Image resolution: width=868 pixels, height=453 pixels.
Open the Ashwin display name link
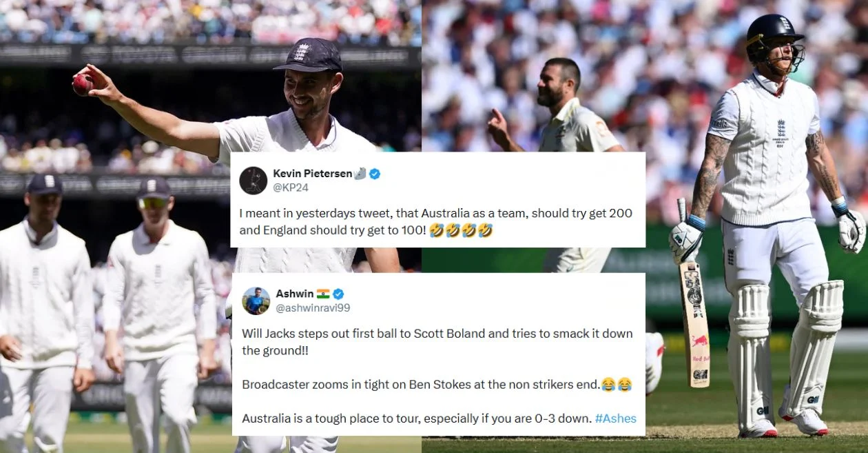(x=294, y=294)
